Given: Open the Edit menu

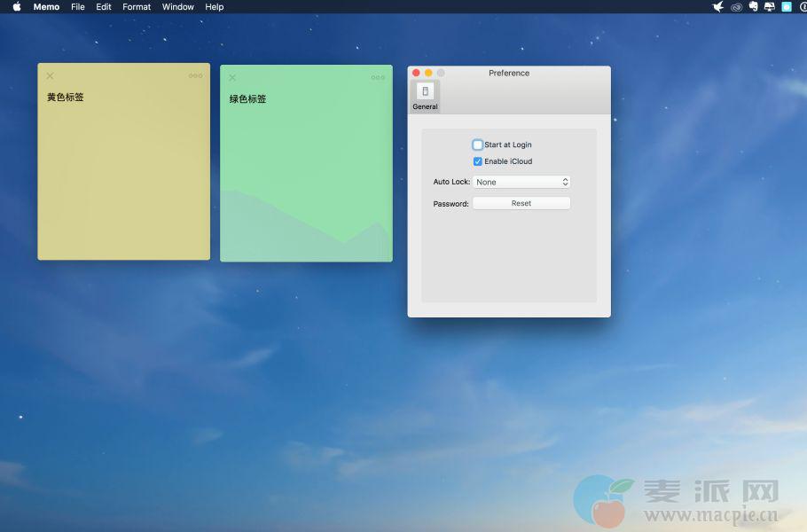Looking at the screenshot, I should click(x=104, y=7).
